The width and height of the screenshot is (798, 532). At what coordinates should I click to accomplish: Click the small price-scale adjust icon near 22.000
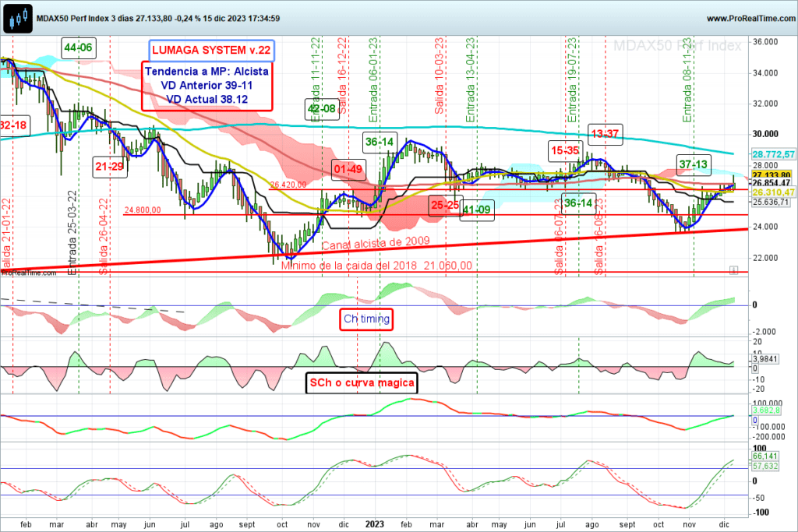(733, 270)
